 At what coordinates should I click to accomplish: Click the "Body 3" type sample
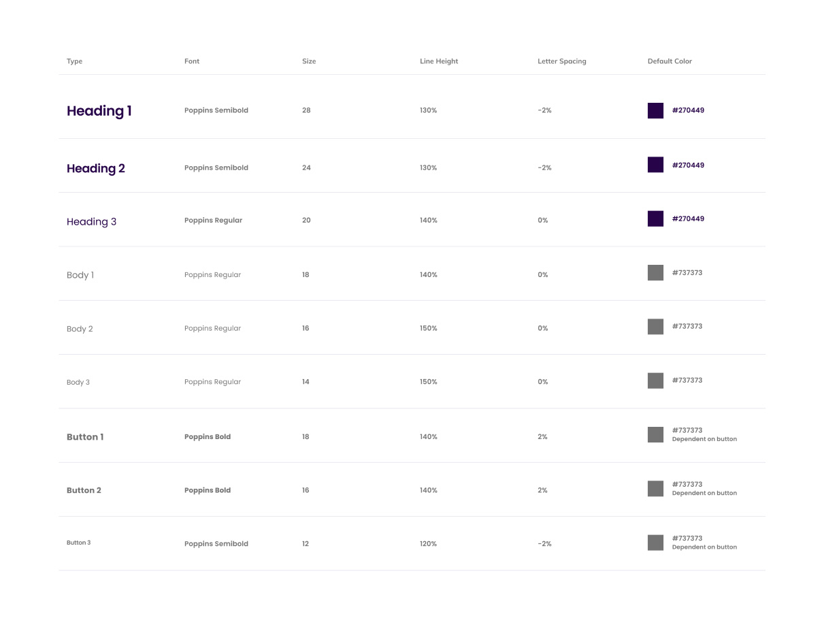(x=78, y=382)
